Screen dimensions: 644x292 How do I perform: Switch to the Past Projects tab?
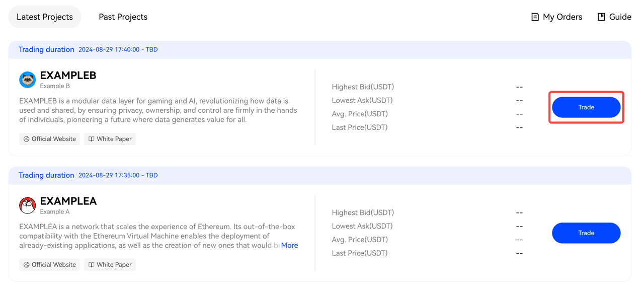click(123, 17)
